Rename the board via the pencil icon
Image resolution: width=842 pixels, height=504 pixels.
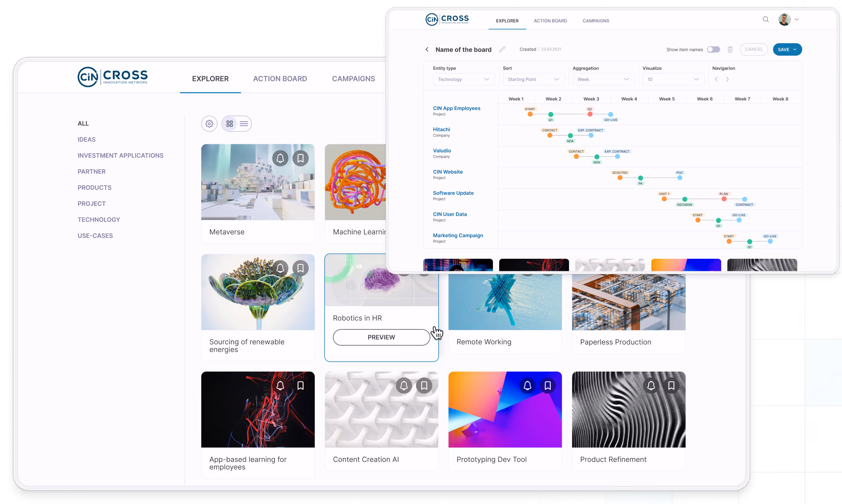(x=502, y=49)
